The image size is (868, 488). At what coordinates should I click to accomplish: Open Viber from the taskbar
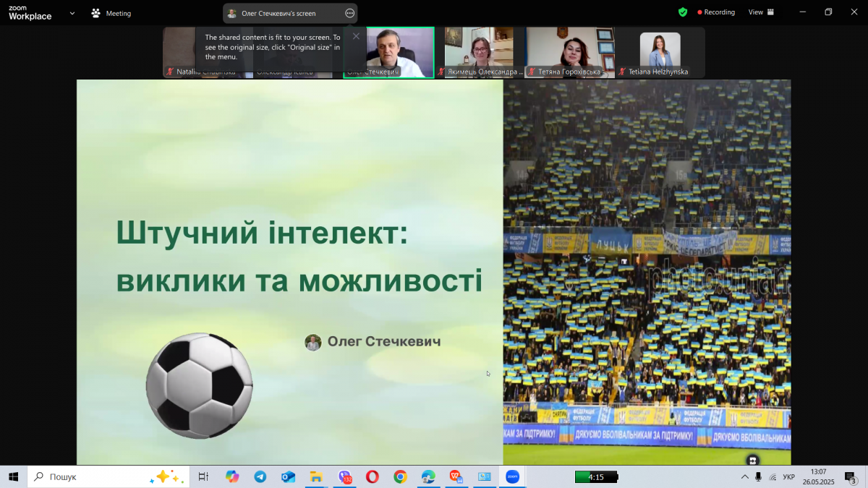(345, 477)
